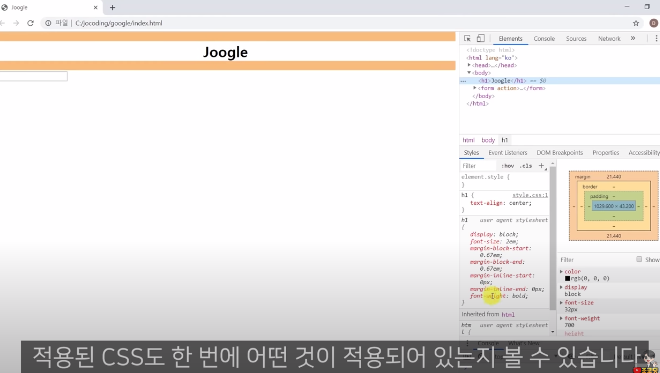Viewport: 660px width, 373px height.
Task: Go back using browser back arrow
Action: tap(3, 23)
